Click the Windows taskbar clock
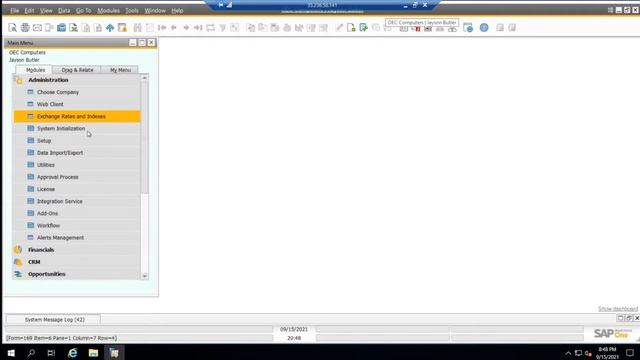This screenshot has height=360, width=640. click(607, 353)
